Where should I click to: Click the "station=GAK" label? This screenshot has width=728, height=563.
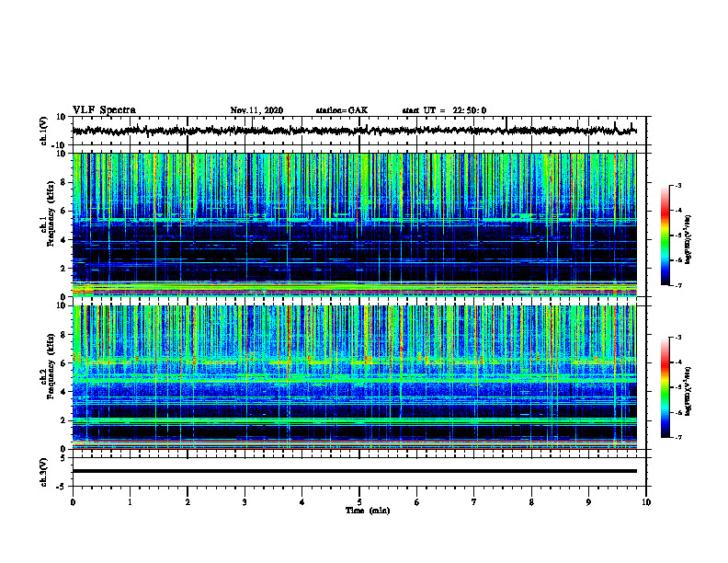[342, 110]
